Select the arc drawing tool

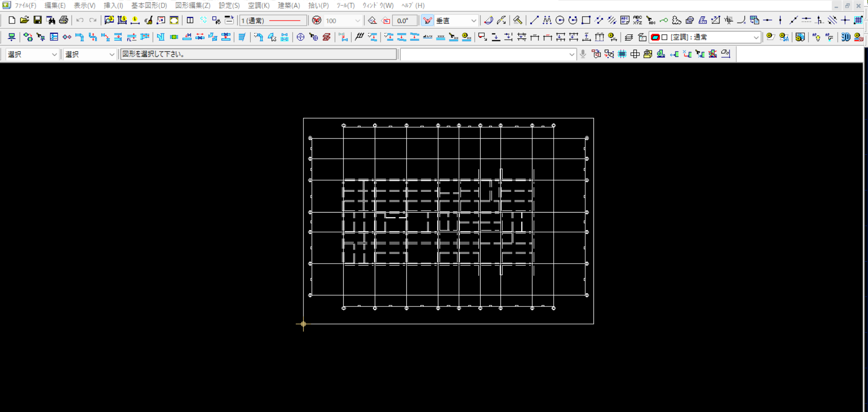tap(573, 20)
